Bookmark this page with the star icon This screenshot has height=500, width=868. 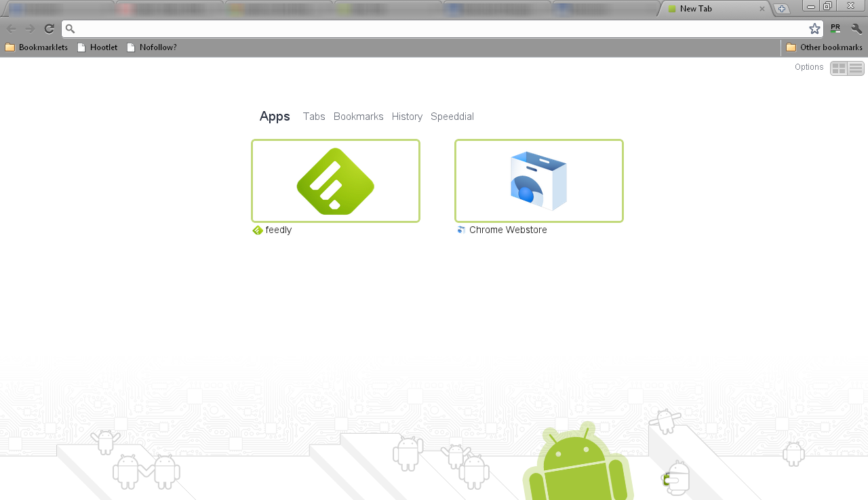tap(814, 28)
